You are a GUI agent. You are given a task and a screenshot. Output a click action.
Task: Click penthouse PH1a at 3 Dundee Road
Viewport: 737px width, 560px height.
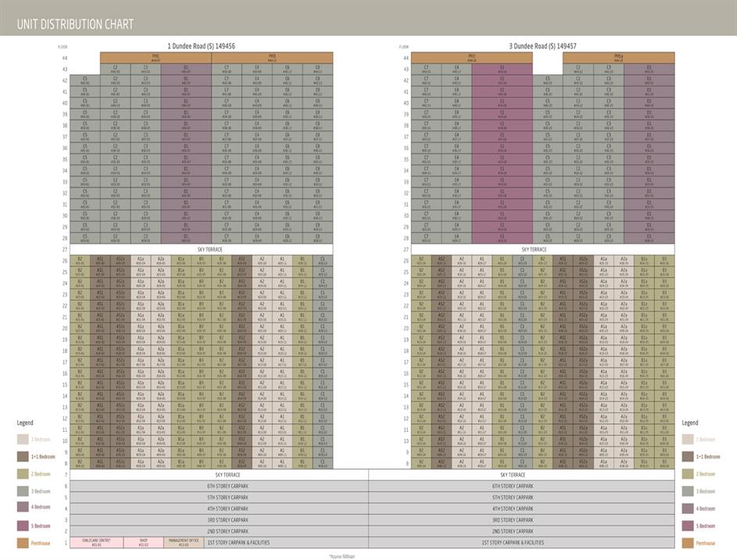click(618, 57)
